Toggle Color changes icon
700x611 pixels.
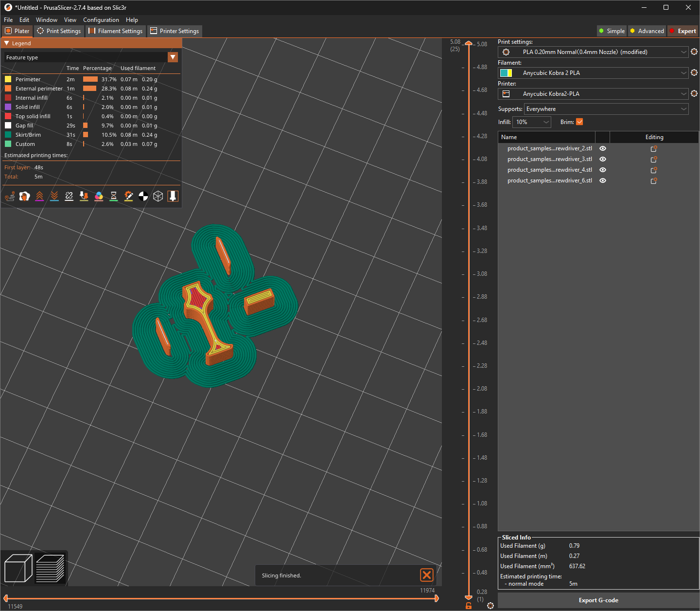tap(99, 196)
